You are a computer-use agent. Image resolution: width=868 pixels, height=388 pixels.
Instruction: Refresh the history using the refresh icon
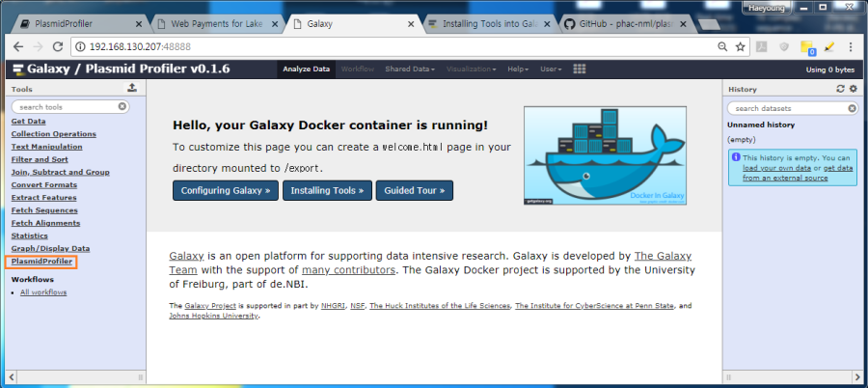click(840, 89)
